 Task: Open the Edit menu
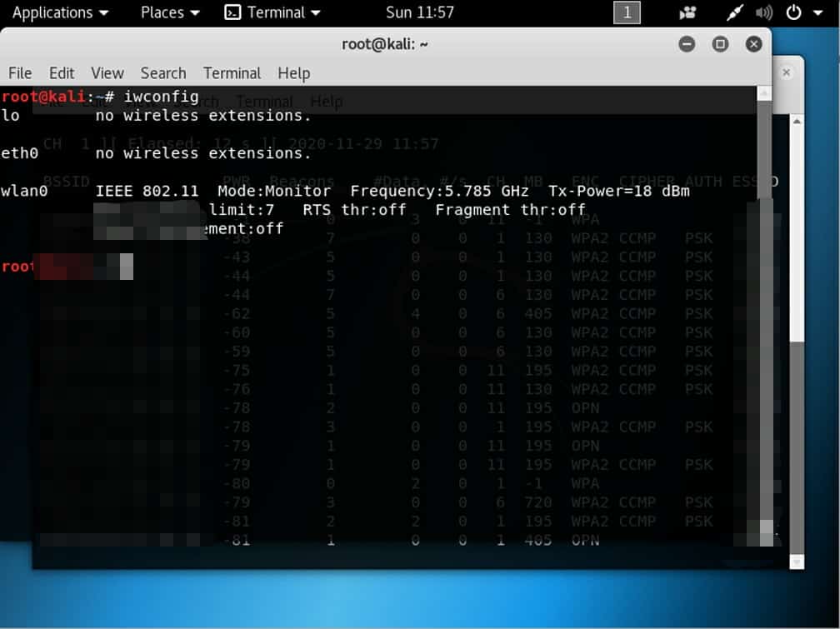62,73
